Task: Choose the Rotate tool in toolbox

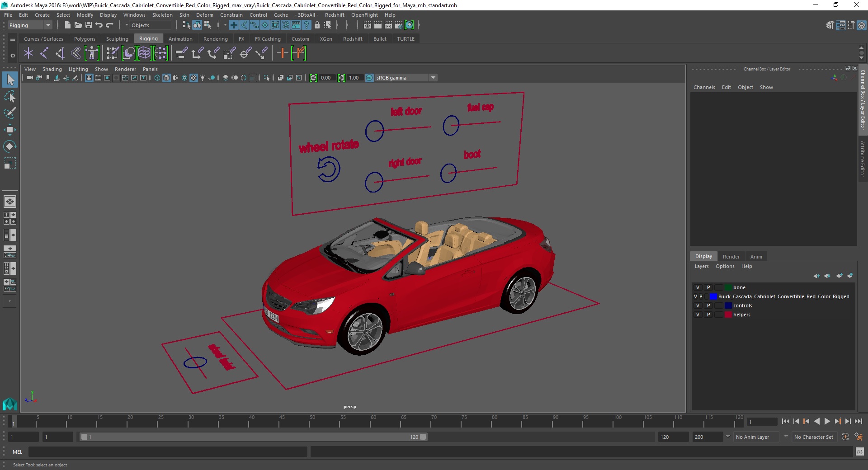Action: click(10, 146)
